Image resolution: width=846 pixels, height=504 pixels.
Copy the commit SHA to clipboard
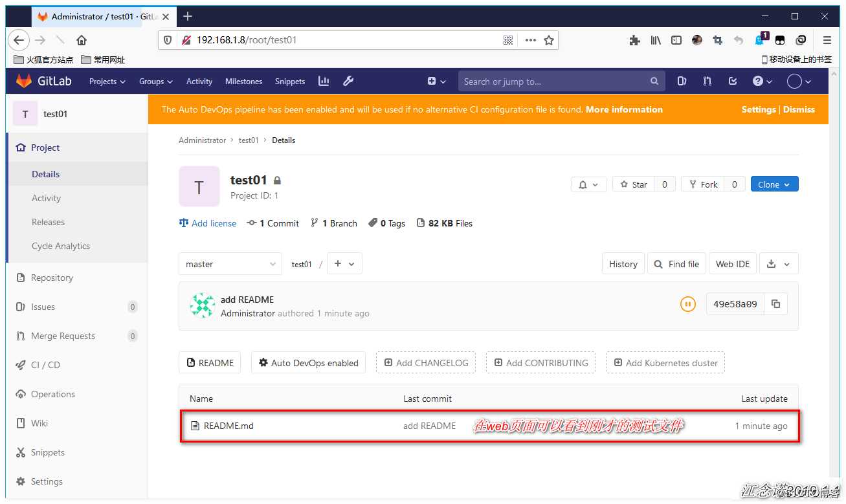(x=776, y=303)
